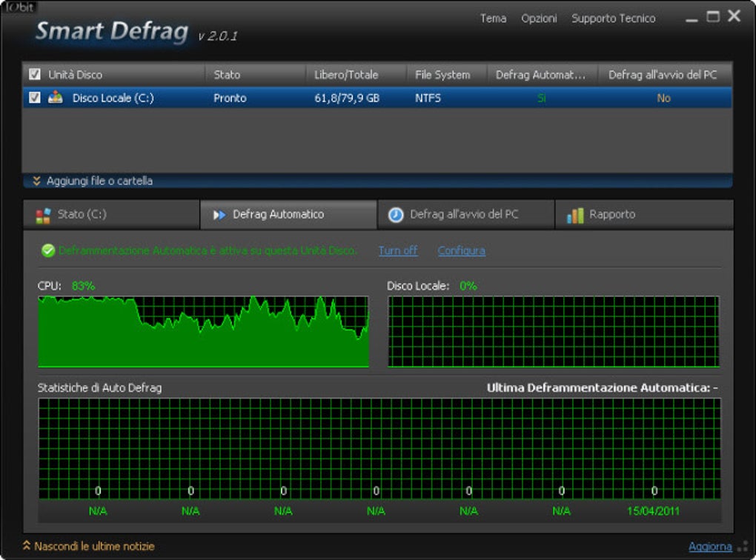Sort by Libero/Totale column header
This screenshot has height=560, width=756.
357,74
